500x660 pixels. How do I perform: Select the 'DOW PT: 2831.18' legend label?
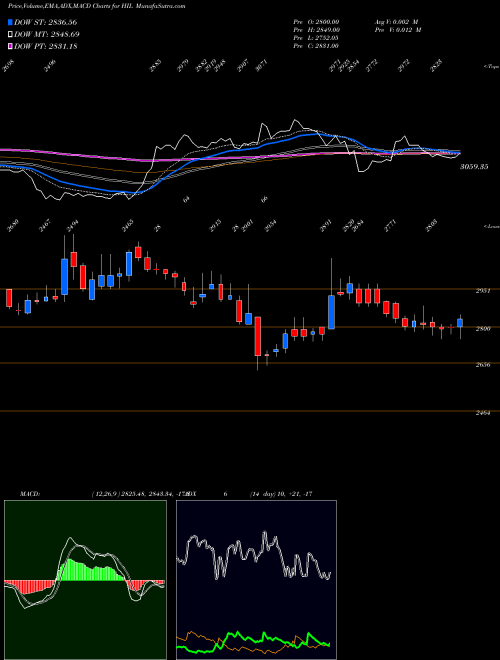pyautogui.click(x=45, y=46)
